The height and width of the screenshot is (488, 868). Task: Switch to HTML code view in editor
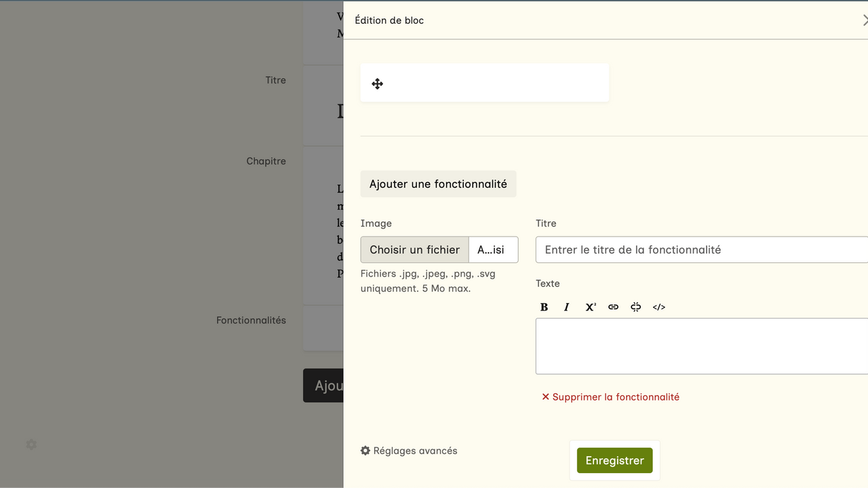(x=658, y=307)
